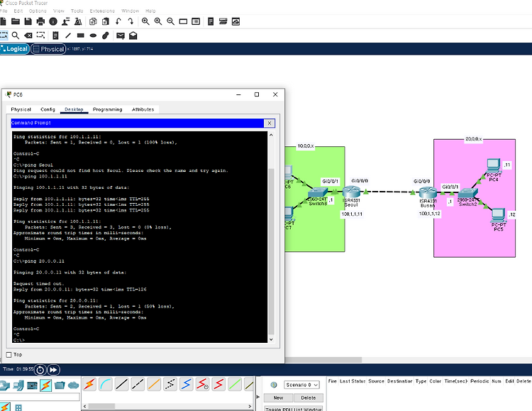Viewport: 532px width, 411px height.
Task: Select the Multiuser Connection cloud icon
Action: pos(73,385)
